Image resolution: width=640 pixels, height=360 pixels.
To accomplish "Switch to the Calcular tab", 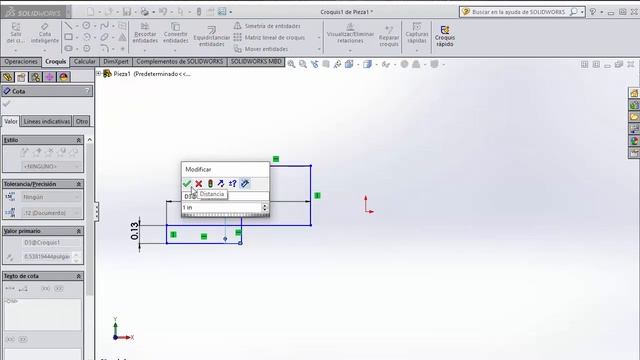I will coord(84,62).
